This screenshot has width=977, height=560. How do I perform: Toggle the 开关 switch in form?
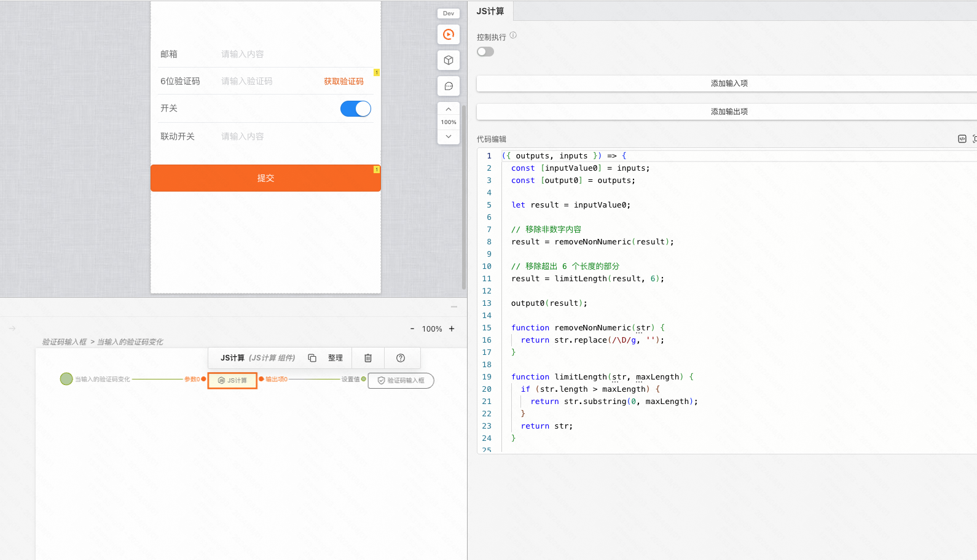[x=356, y=109]
